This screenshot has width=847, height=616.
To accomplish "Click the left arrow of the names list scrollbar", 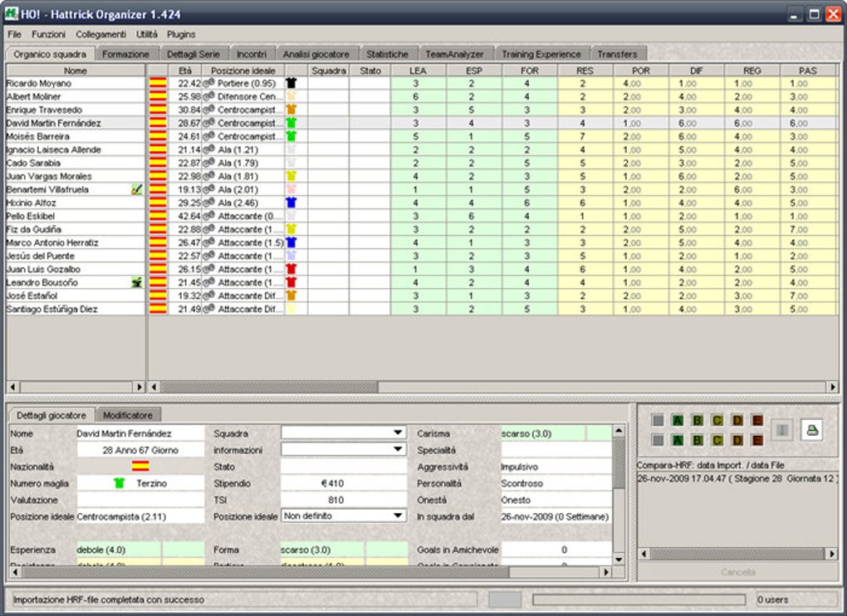I will [12, 387].
